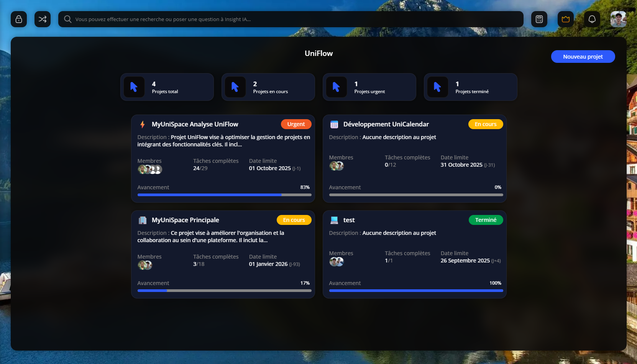
Task: Select the Projets terminé stat card
Action: coord(471,87)
